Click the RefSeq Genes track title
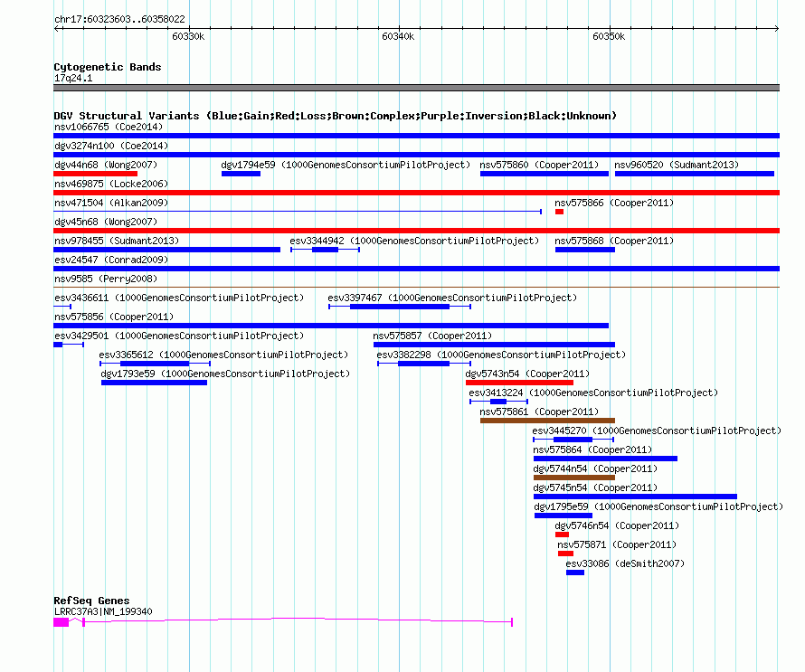Screen dimensions: 805x672 [x=91, y=601]
